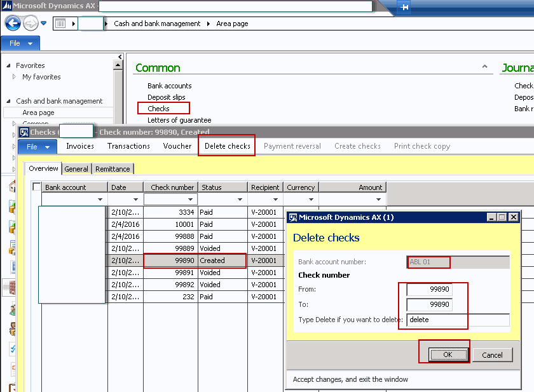The width and height of the screenshot is (534, 392).
Task: Click the greyed Forward navigation arrow
Action: click(31, 24)
